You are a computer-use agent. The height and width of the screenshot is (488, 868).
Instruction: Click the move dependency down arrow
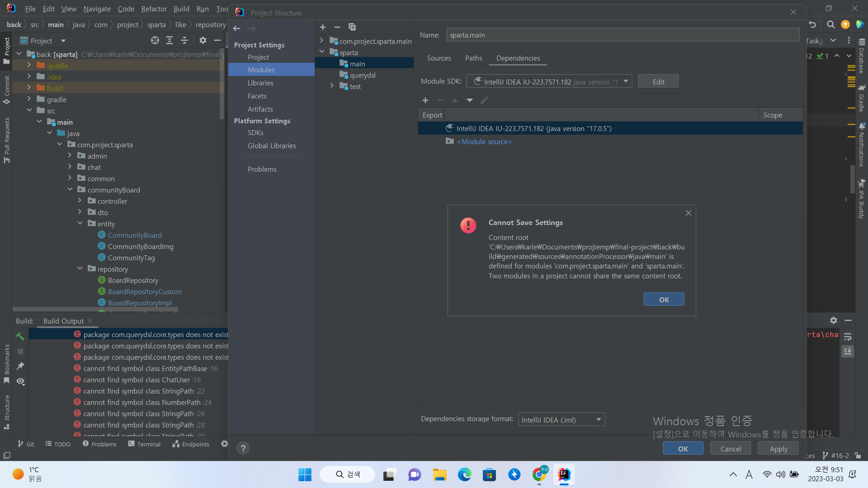pyautogui.click(x=470, y=100)
